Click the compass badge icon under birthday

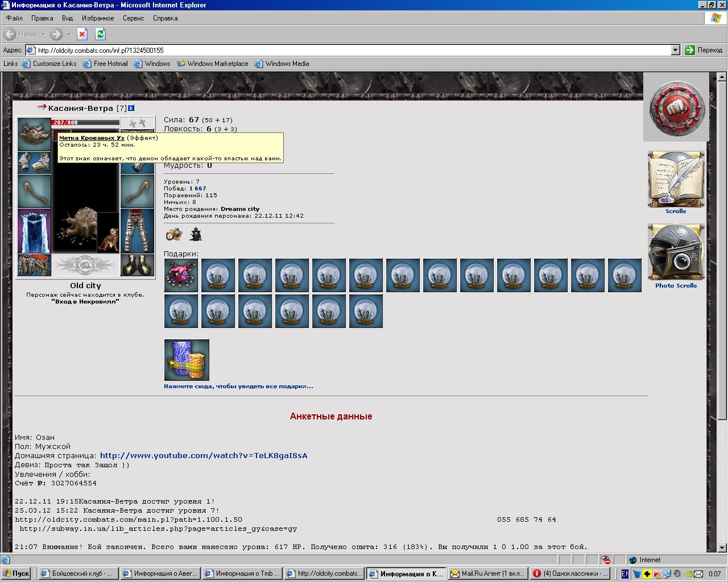click(x=173, y=234)
